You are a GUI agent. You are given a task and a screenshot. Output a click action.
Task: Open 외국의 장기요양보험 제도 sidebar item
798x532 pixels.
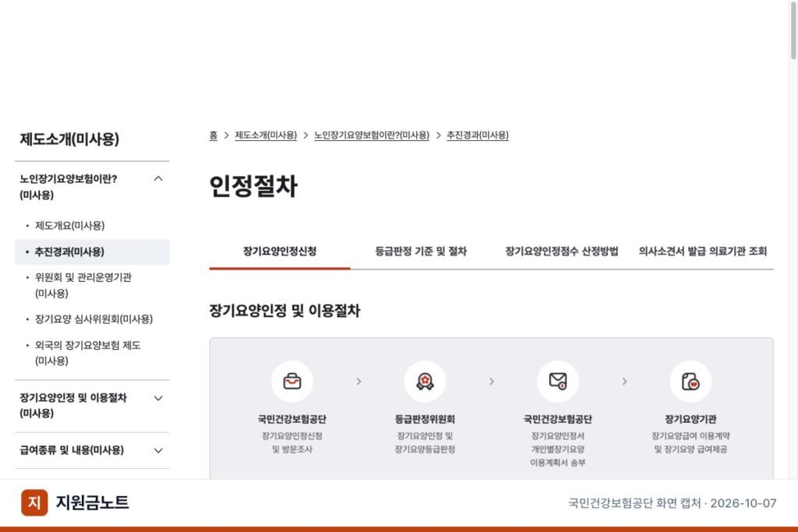87,353
